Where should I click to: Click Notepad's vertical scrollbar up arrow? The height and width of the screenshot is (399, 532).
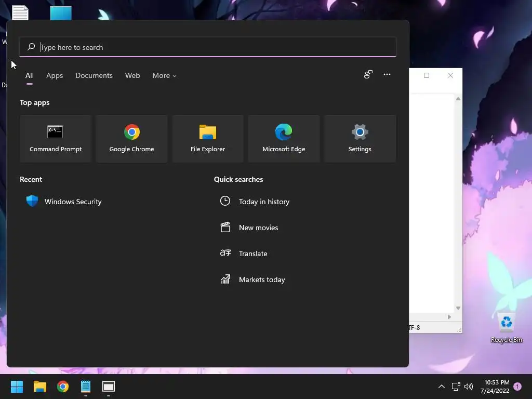[458, 99]
